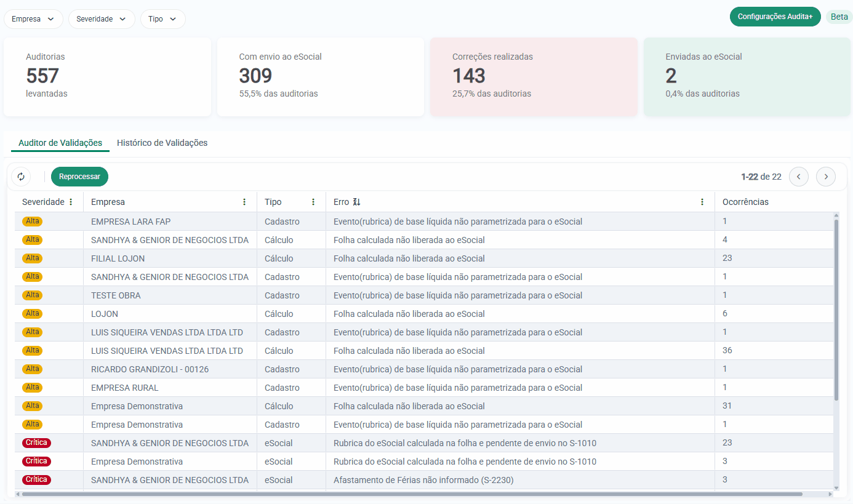Open Erro column options menu
853x504 pixels.
tap(702, 202)
